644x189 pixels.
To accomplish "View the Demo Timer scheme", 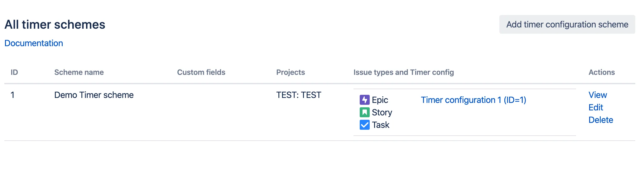I will 598,95.
